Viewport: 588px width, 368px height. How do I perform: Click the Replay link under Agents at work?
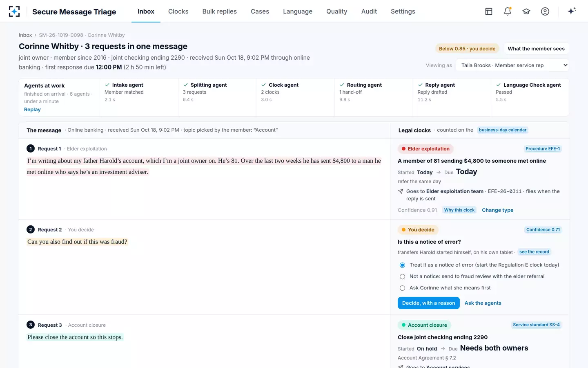click(32, 110)
